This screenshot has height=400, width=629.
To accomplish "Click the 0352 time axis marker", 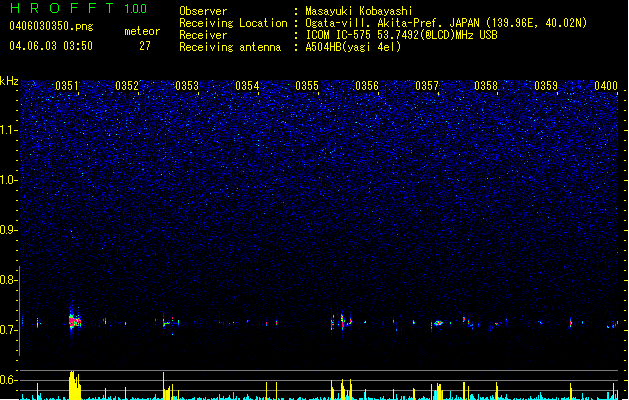I will coord(127,86).
